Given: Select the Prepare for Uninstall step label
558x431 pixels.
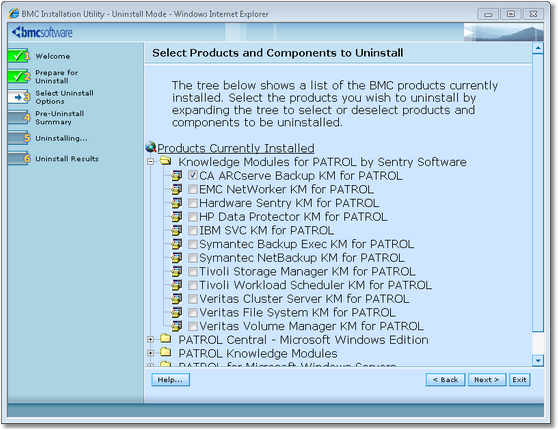Looking at the screenshot, I should [x=57, y=77].
